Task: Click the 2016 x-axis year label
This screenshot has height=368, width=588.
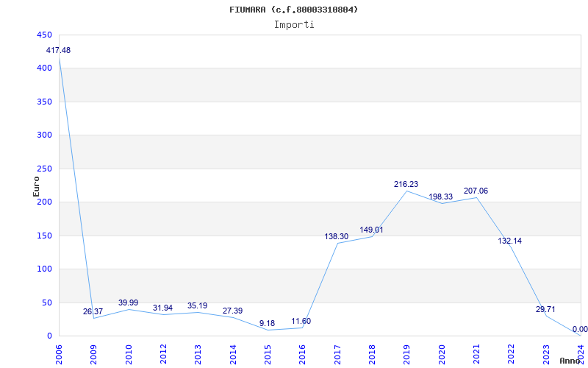Action: coord(303,354)
